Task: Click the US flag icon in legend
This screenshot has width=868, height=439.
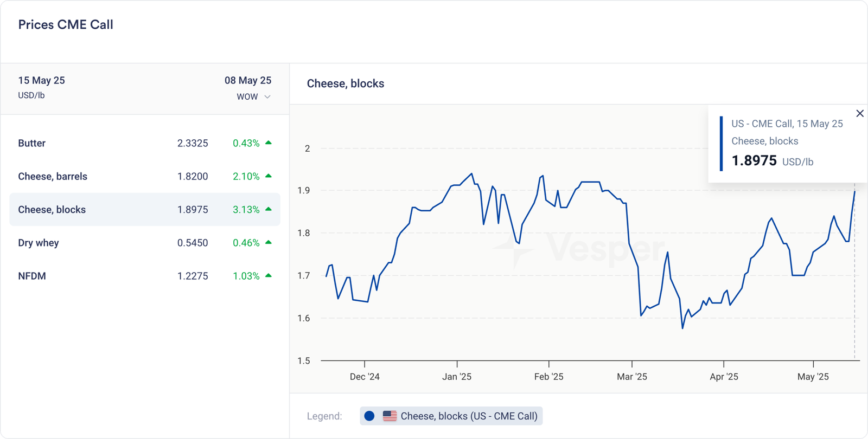Action: pyautogui.click(x=390, y=416)
